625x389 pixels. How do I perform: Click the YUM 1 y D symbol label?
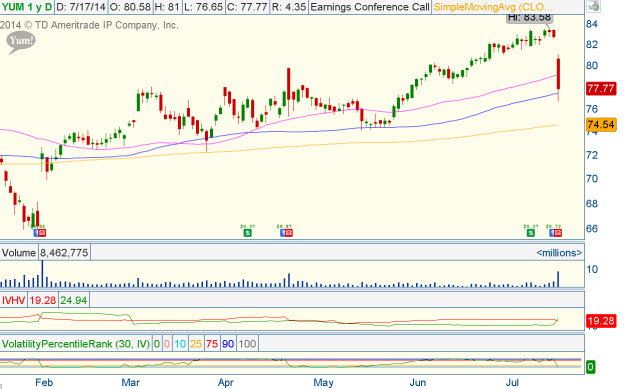[26, 7]
